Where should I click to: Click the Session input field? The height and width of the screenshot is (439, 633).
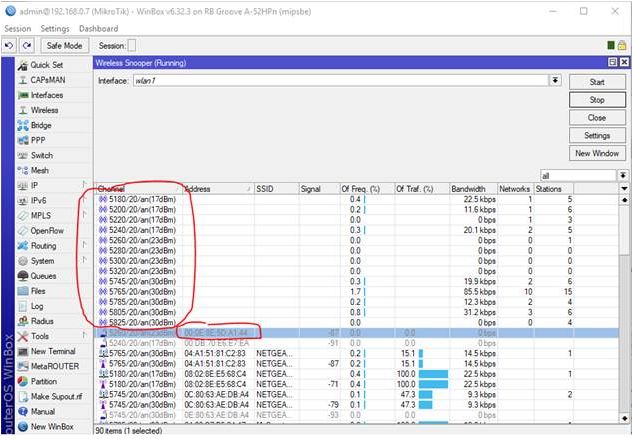point(132,46)
